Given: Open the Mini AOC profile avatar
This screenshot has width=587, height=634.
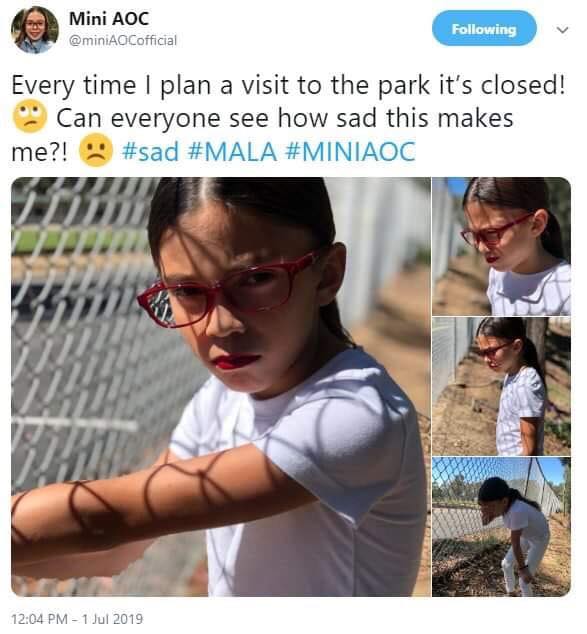Looking at the screenshot, I should tap(34, 30).
